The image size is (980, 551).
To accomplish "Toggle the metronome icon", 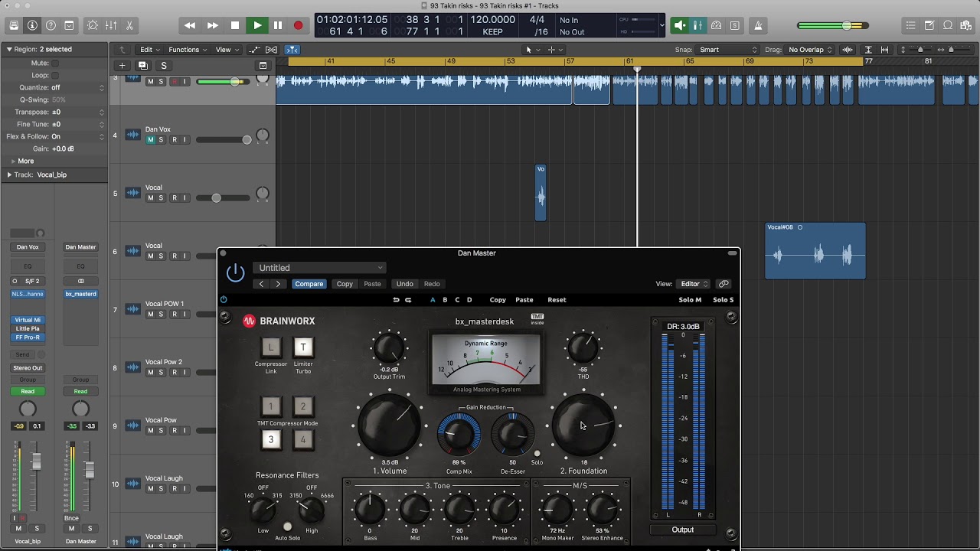I will pyautogui.click(x=758, y=25).
